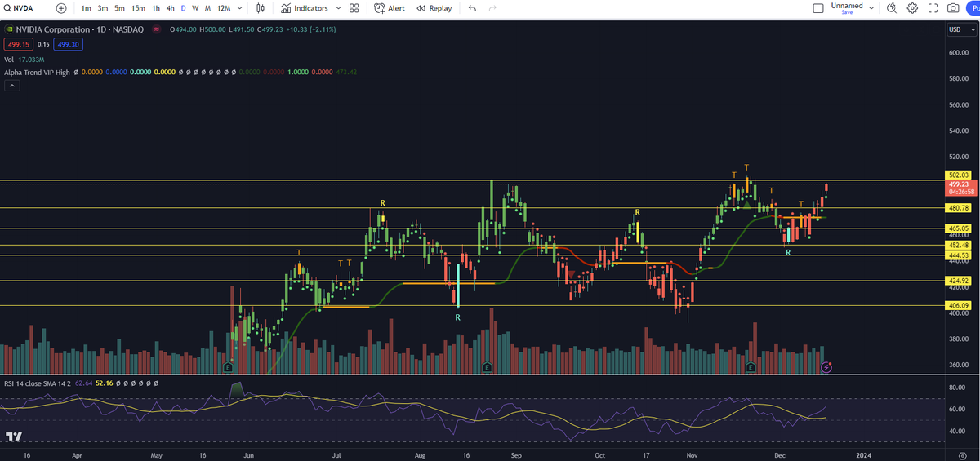
Task: Select the D daily timeframe
Action: [x=183, y=8]
